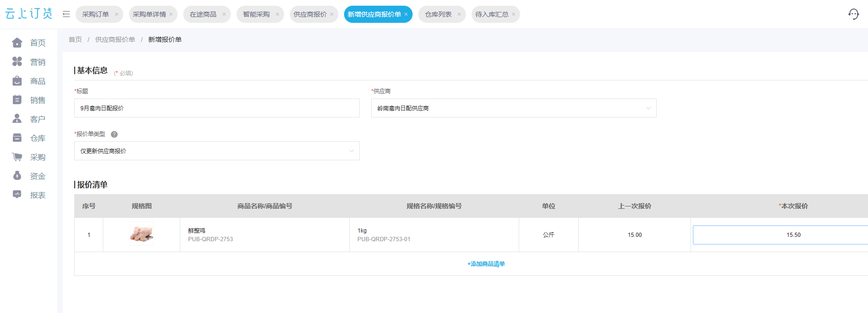
Task: Click the 本次报价 price input 15.50
Action: [x=780, y=235]
